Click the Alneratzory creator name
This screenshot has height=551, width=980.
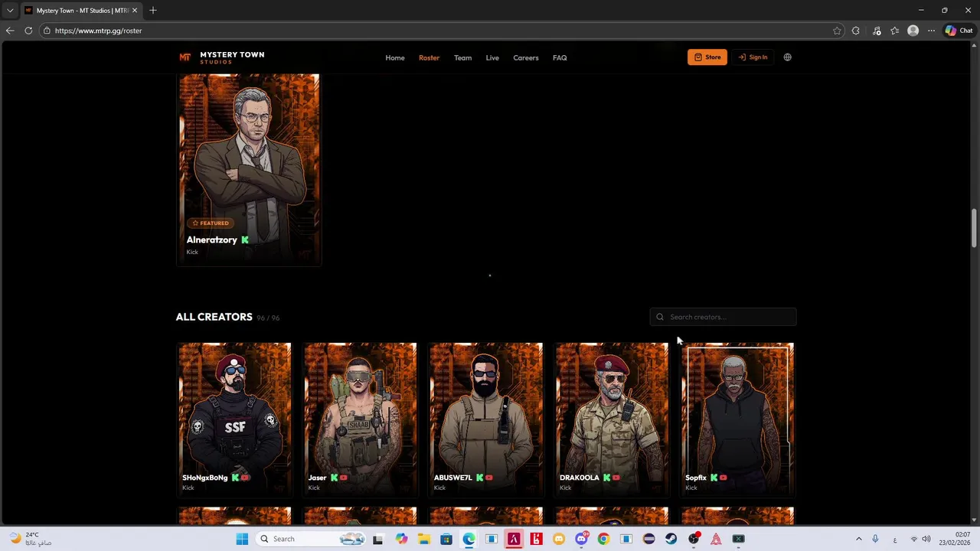click(211, 240)
